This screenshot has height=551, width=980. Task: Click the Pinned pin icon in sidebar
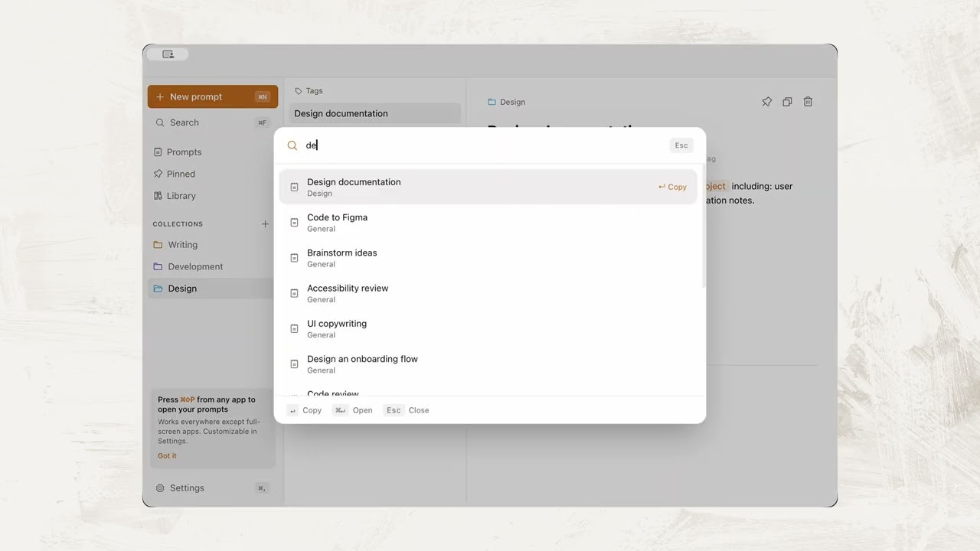[158, 174]
